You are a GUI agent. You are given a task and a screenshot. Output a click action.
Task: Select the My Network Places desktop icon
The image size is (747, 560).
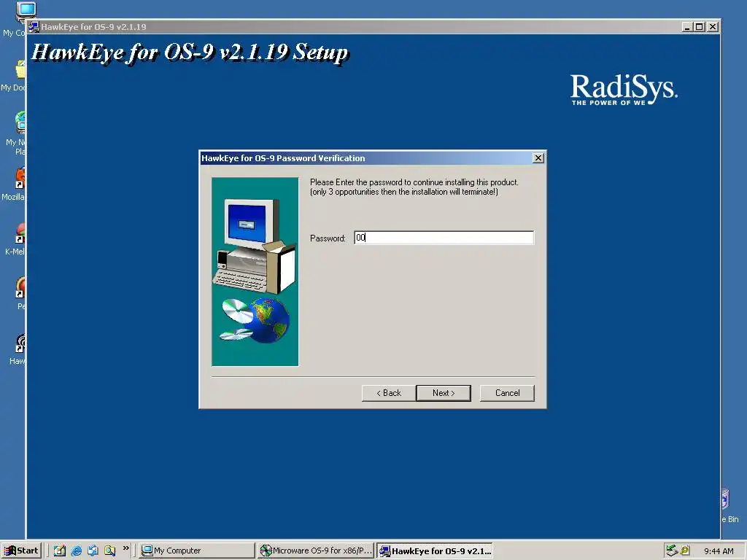click(16, 133)
